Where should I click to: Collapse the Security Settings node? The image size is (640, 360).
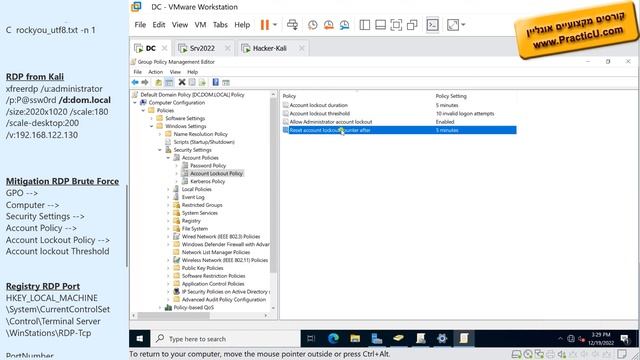point(160,150)
